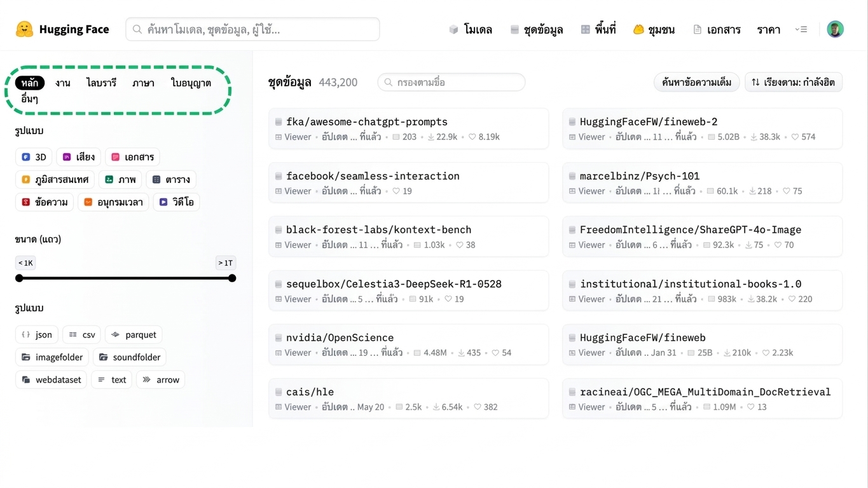Open FreedomIntelligence/ShareGPT-4o-Image dataset
This screenshot has height=488, width=868.
702,236
